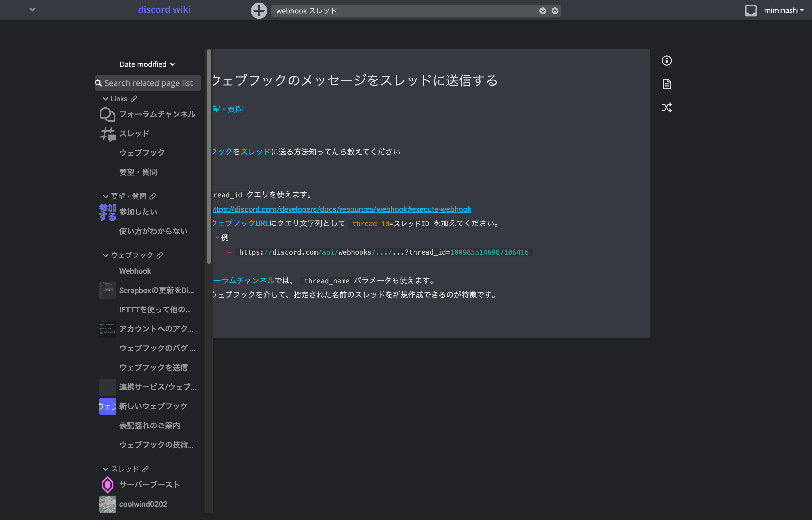Open the Date modified sort dropdown
Image resolution: width=812 pixels, height=520 pixels.
[x=147, y=64]
